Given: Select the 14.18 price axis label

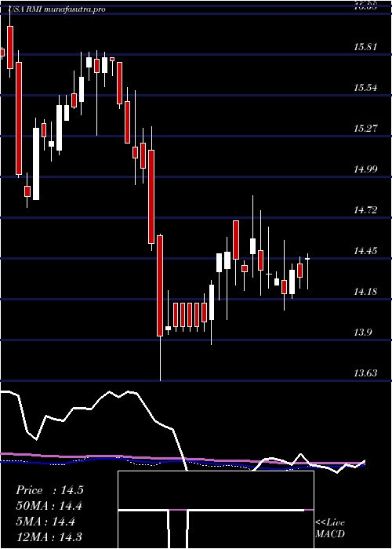Looking at the screenshot, I should coord(365,291).
